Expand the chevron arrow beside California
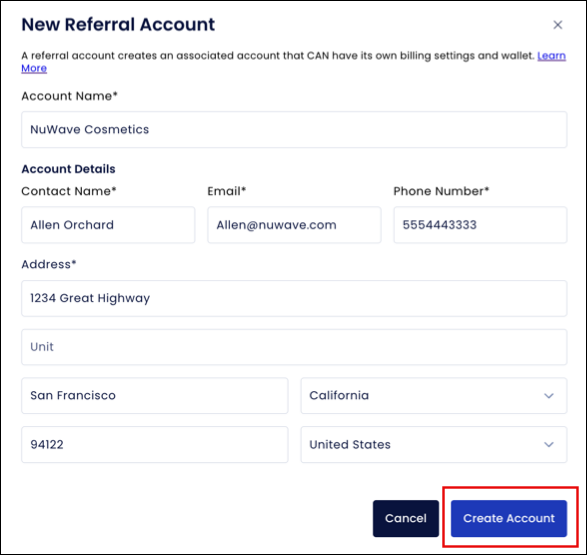 pyautogui.click(x=548, y=396)
